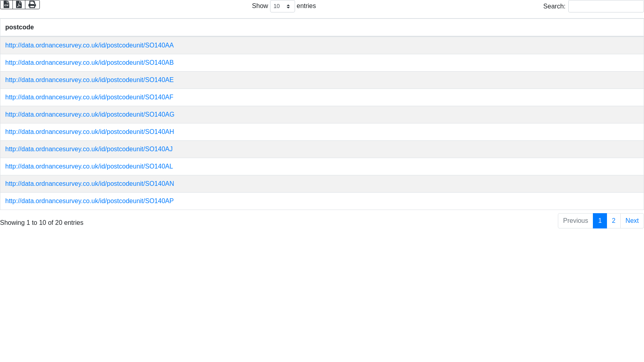The width and height of the screenshot is (644, 362).
Task: Export the table as CSV
Action: 6,5
